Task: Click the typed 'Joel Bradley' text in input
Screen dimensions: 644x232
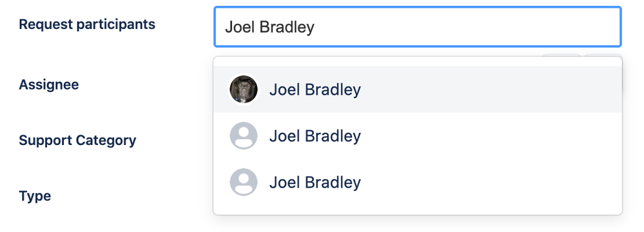Action: coord(270,27)
